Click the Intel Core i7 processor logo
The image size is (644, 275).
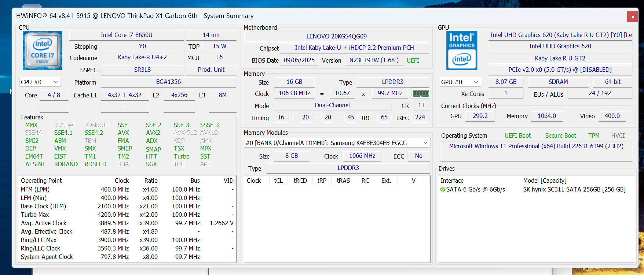tap(43, 51)
